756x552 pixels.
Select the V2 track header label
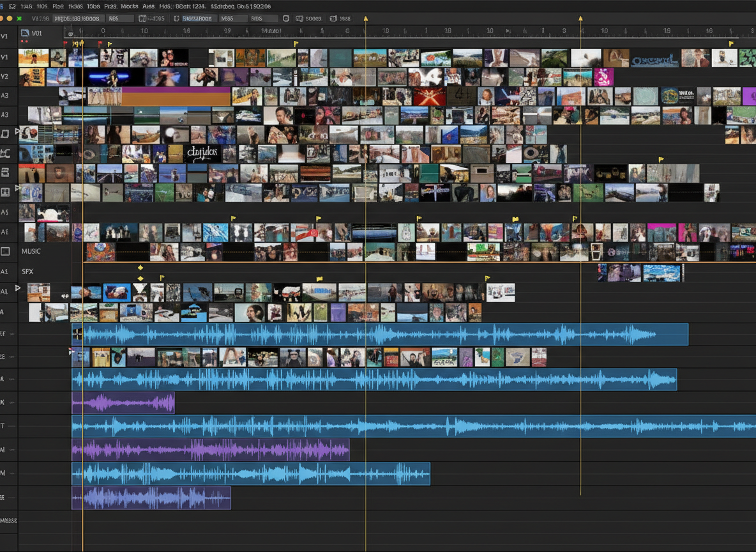4,76
